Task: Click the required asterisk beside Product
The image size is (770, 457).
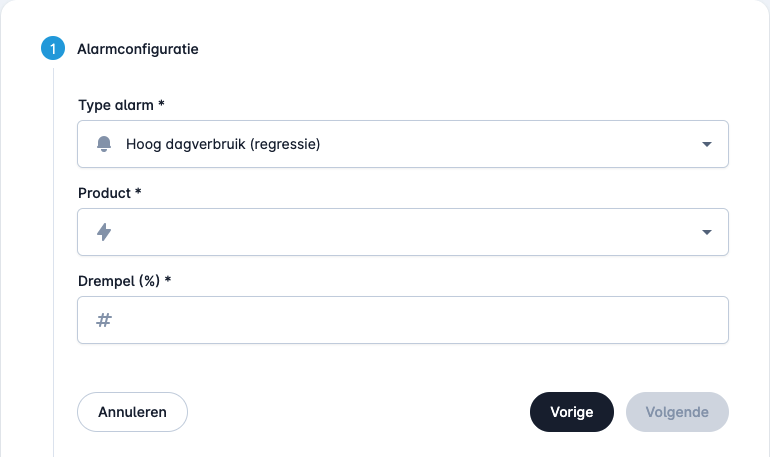Action: coord(138,191)
